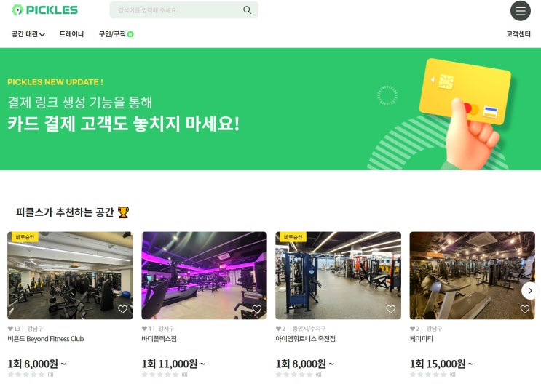Screen dimensions: 541x392
Task: Click the green card payment banner
Action: (x=271, y=109)
